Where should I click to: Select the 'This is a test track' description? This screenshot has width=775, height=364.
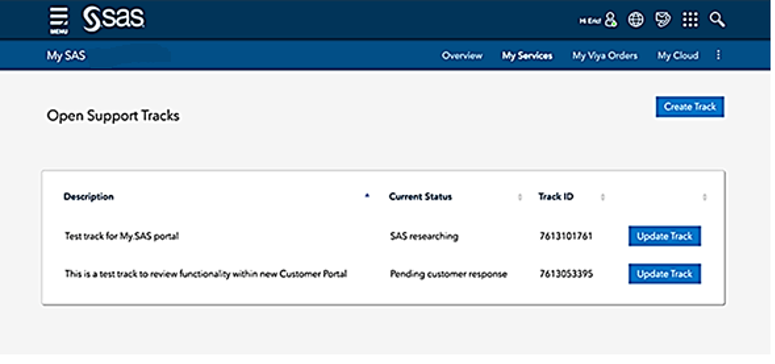point(206,273)
